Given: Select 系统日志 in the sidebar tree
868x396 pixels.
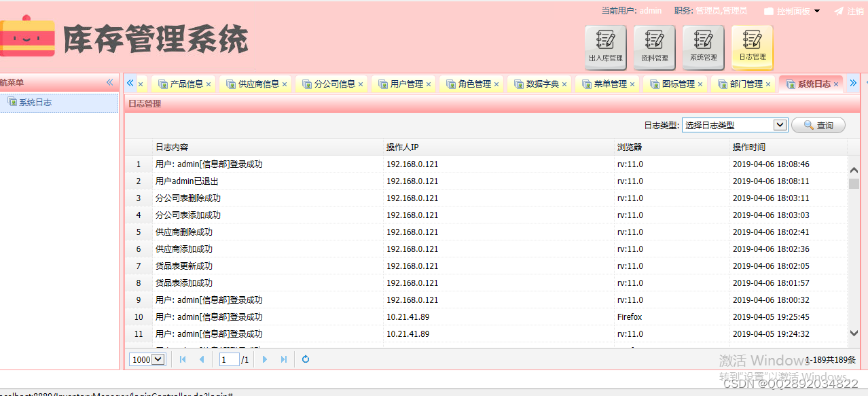Looking at the screenshot, I should click(35, 102).
